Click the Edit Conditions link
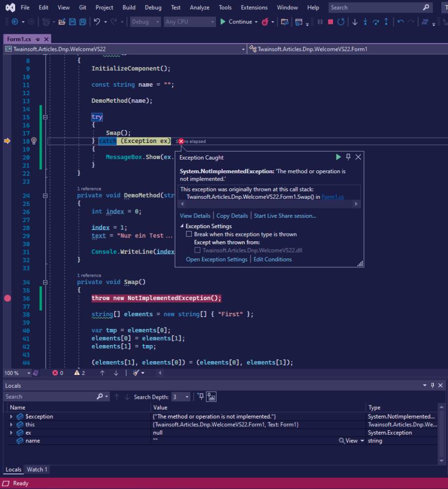Image resolution: width=448 pixels, height=489 pixels. point(273,259)
